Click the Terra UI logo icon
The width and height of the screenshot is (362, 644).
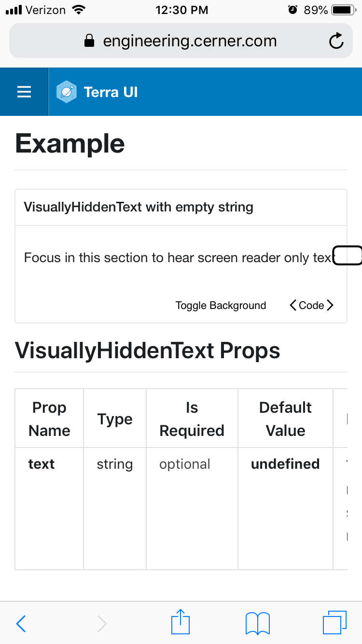click(x=66, y=92)
